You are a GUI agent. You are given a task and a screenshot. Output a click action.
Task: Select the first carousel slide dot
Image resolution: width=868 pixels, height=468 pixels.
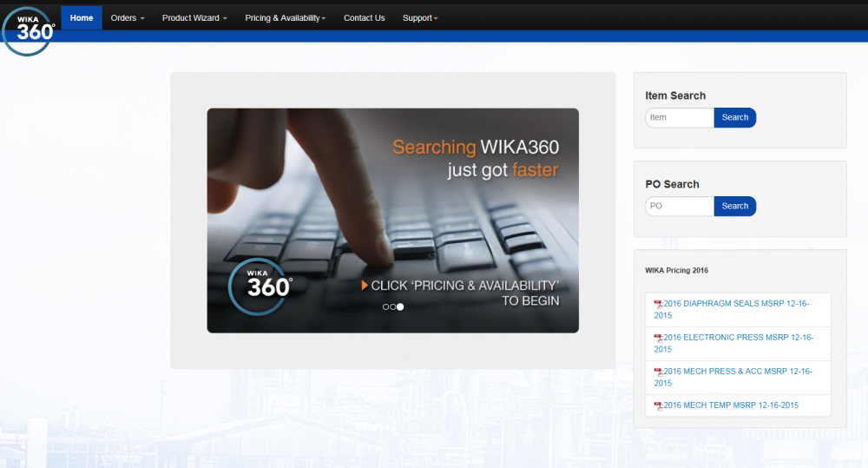[386, 307]
